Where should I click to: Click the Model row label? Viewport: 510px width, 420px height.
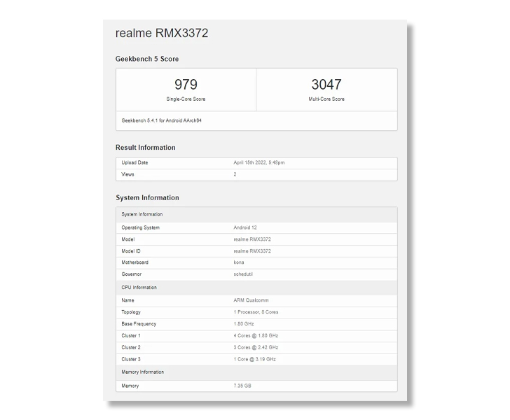(x=127, y=239)
